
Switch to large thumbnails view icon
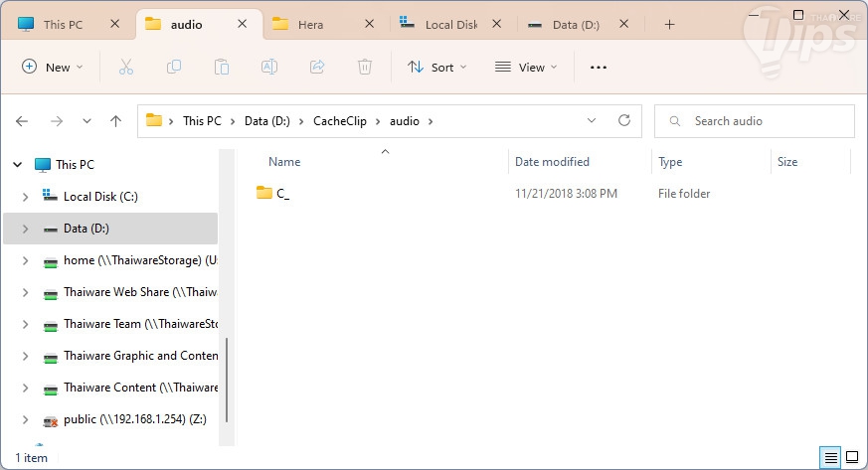pyautogui.click(x=852, y=457)
